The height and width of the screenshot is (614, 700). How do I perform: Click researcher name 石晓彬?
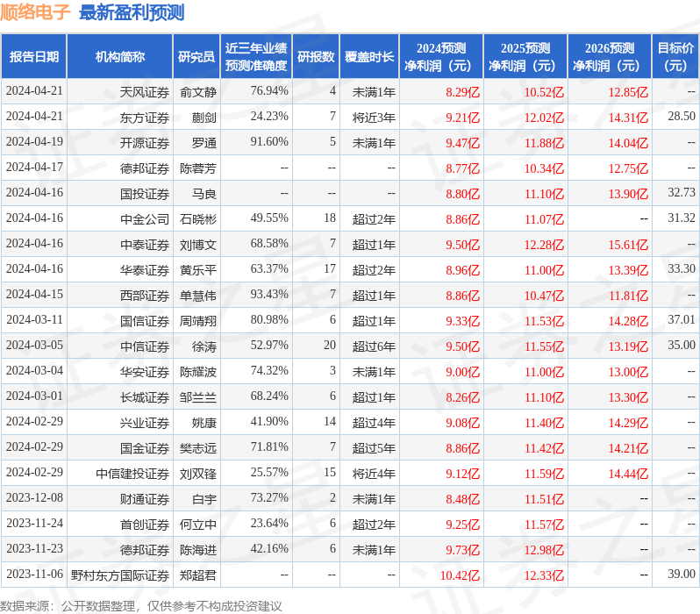[x=198, y=219]
